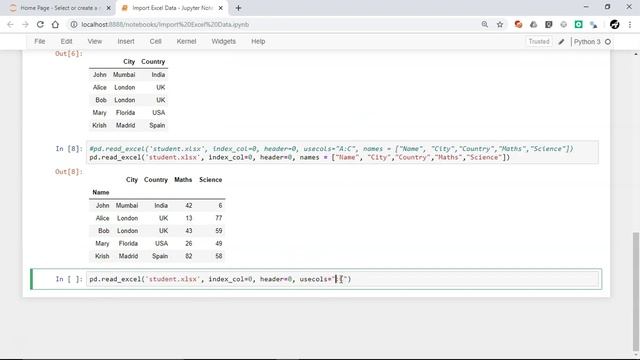The image size is (640, 360).
Task: Click the pencil edit icon near Trusted
Action: (562, 42)
